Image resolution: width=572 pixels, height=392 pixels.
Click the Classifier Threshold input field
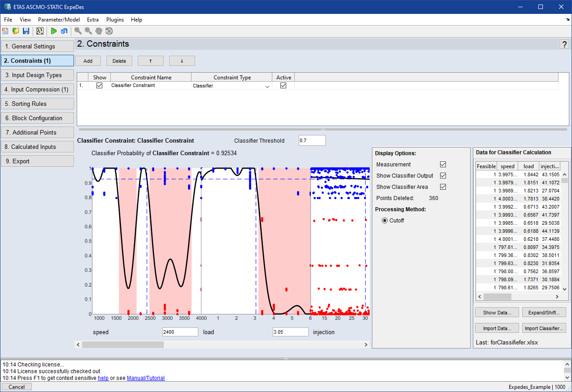click(312, 140)
